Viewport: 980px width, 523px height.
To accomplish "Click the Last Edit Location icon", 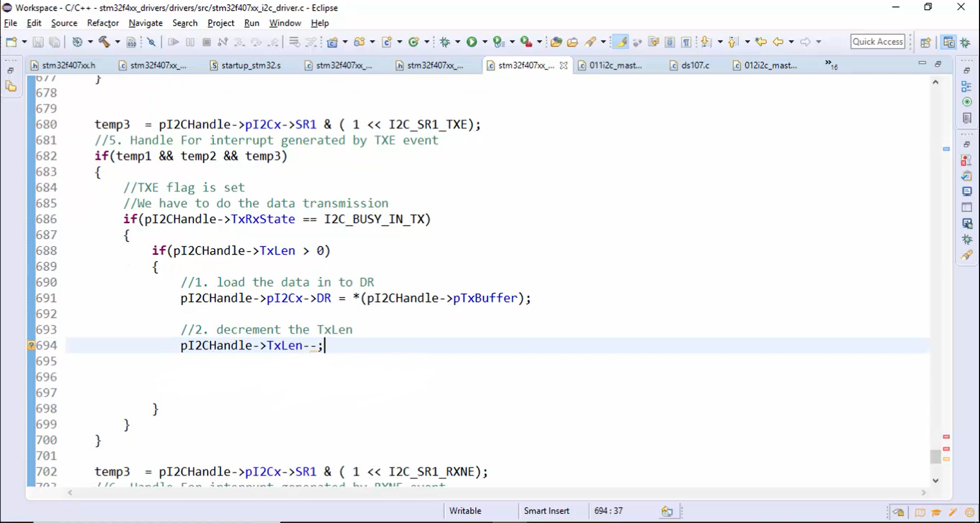I will click(761, 42).
